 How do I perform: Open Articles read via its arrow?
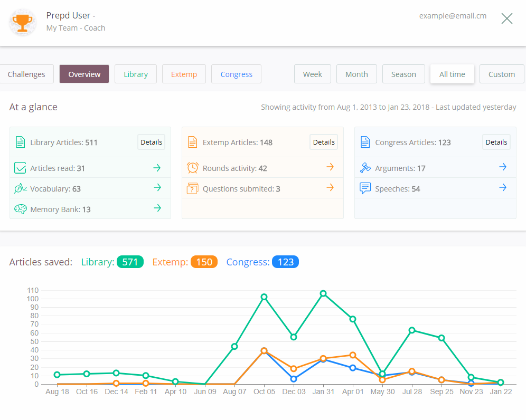pyautogui.click(x=157, y=168)
